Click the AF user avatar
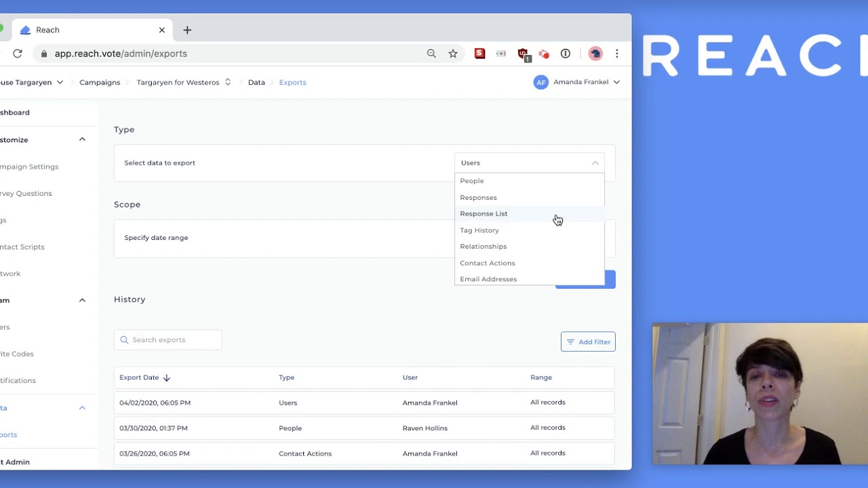The height and width of the screenshot is (488, 868). click(540, 82)
